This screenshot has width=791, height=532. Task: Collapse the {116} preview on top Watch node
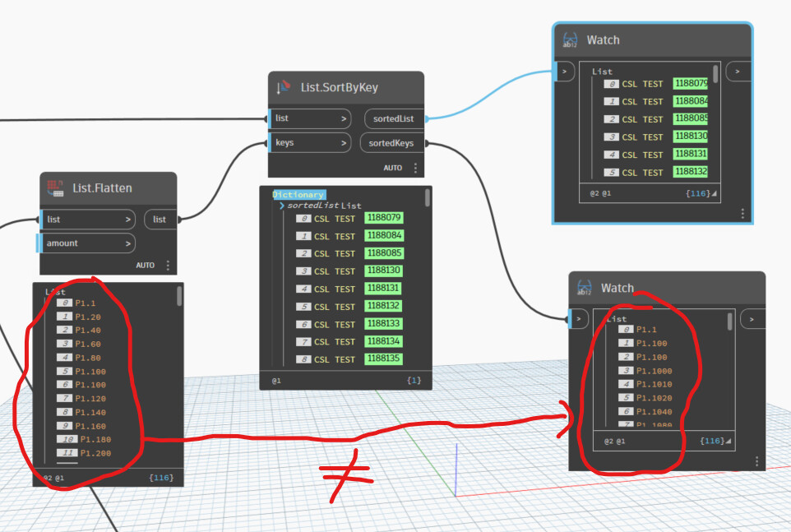(x=702, y=193)
